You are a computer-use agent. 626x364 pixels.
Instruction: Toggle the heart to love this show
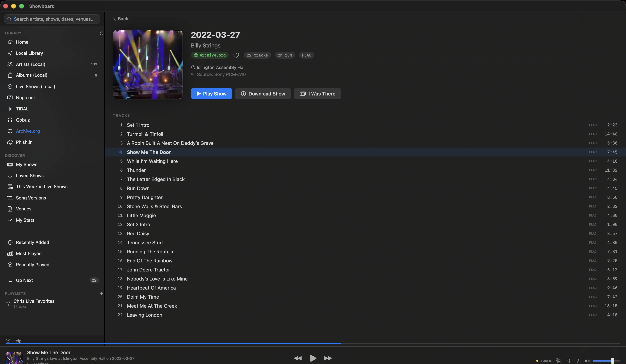tap(236, 55)
